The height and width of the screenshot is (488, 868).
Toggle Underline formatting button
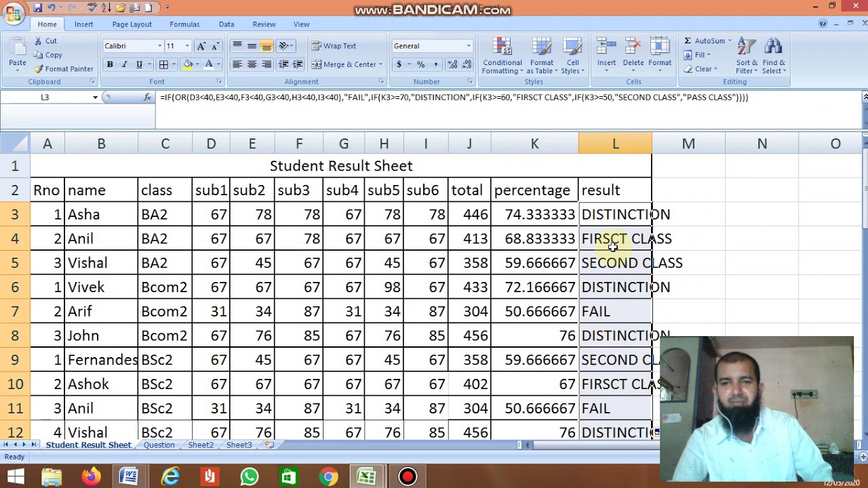pos(139,64)
